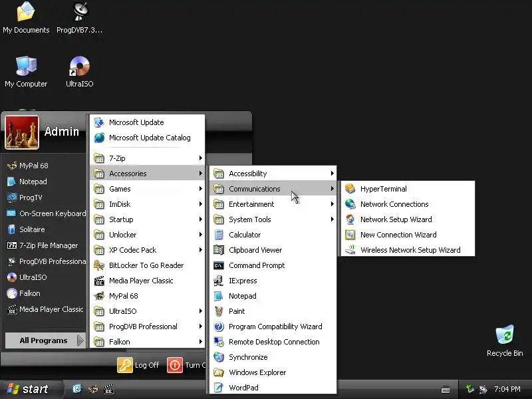Expand the System Tools submenu

[x=273, y=219]
